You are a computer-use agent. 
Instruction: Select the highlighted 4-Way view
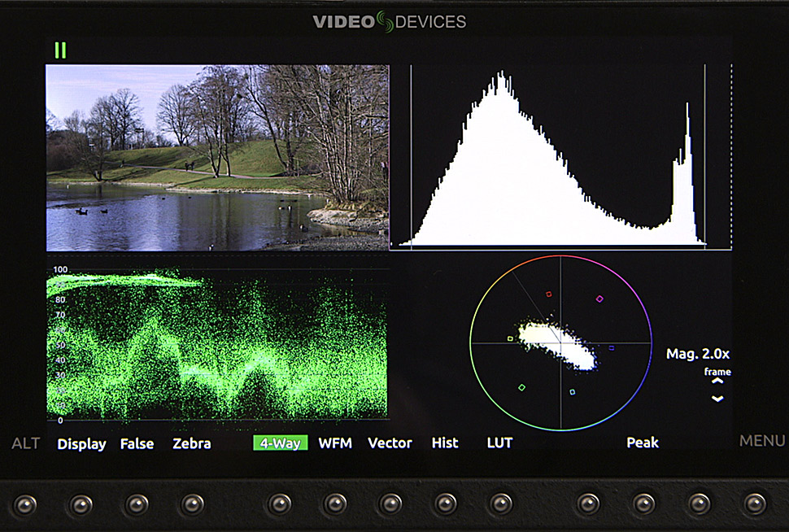[x=280, y=443]
